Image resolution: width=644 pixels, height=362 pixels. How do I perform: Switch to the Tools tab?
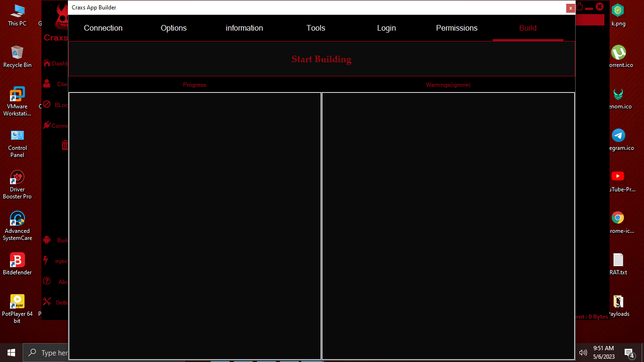pos(315,28)
